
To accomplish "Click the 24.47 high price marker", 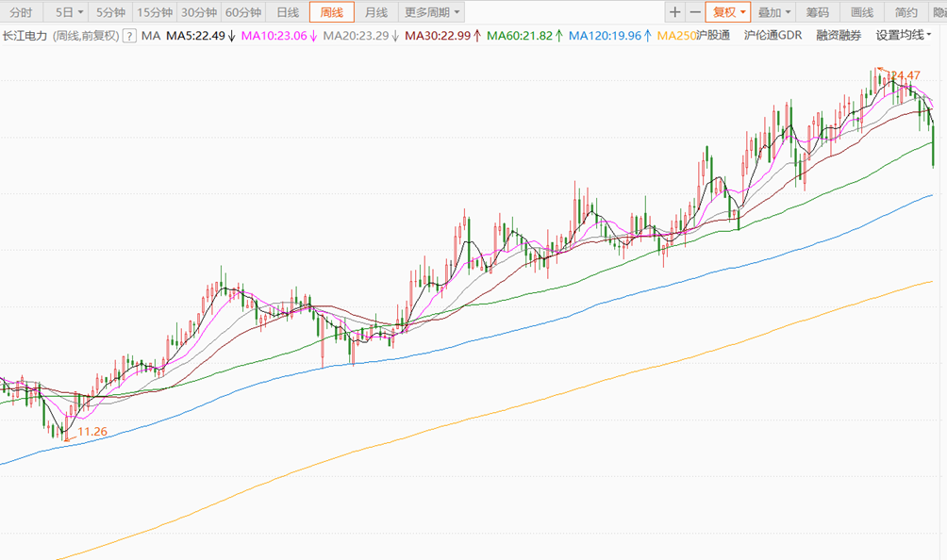I will [905, 75].
